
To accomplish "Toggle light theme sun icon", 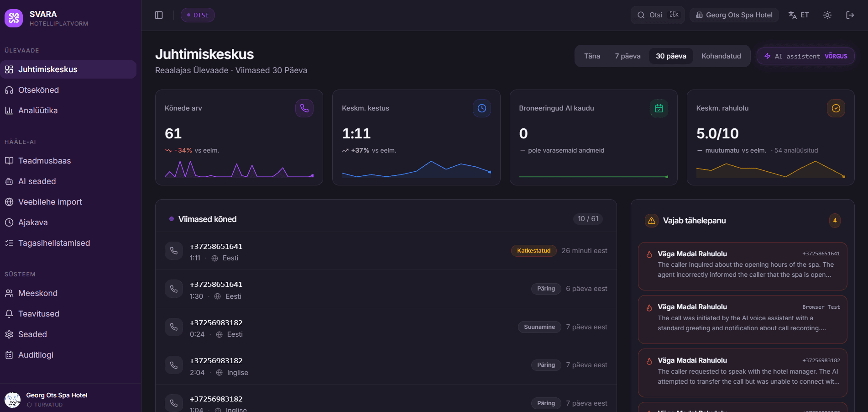I will [x=827, y=15].
